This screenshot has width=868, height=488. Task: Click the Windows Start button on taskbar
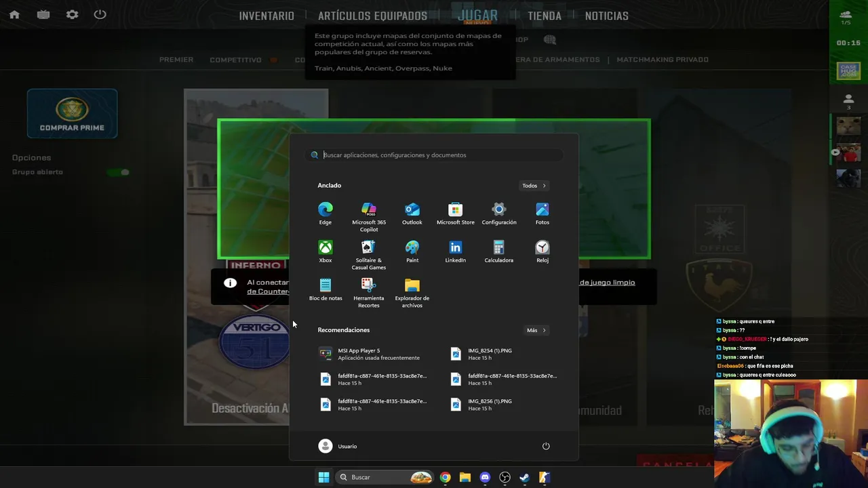click(x=323, y=477)
